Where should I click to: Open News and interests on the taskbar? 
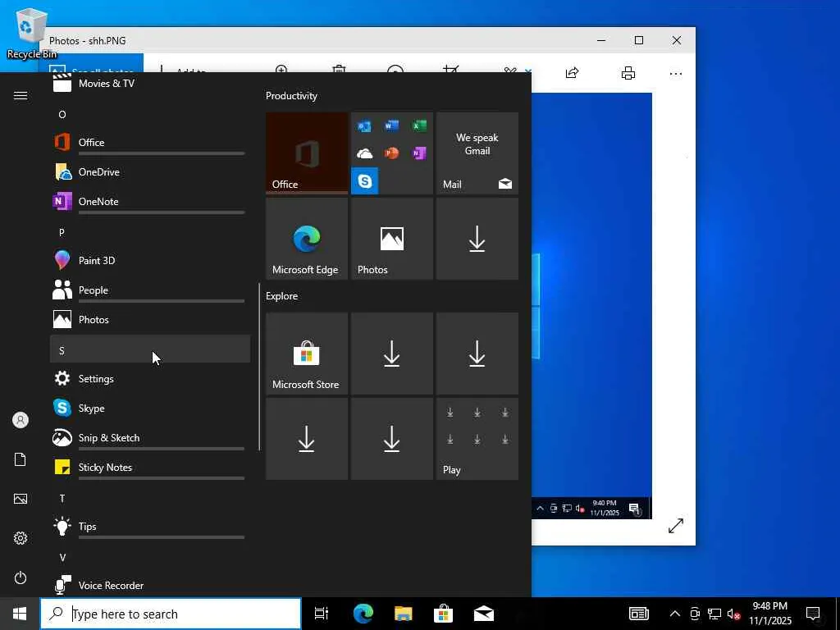pyautogui.click(x=638, y=614)
